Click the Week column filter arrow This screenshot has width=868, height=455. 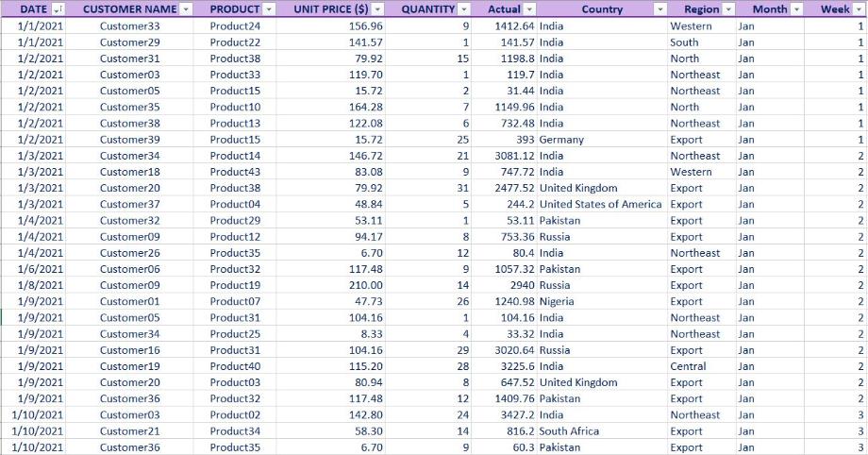click(x=858, y=9)
